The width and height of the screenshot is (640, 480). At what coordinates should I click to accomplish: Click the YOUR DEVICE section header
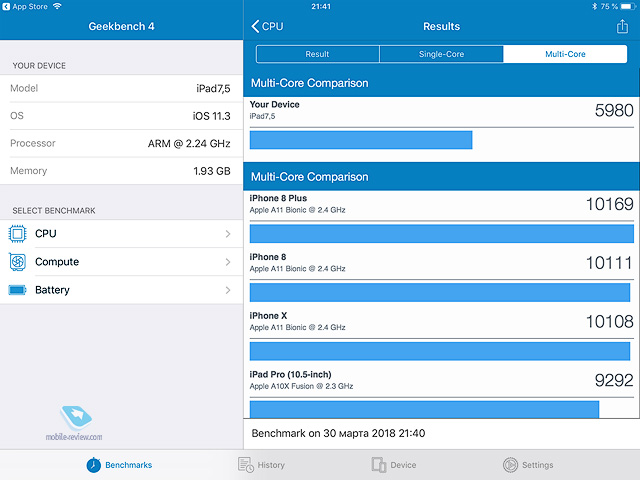pyautogui.click(x=39, y=66)
